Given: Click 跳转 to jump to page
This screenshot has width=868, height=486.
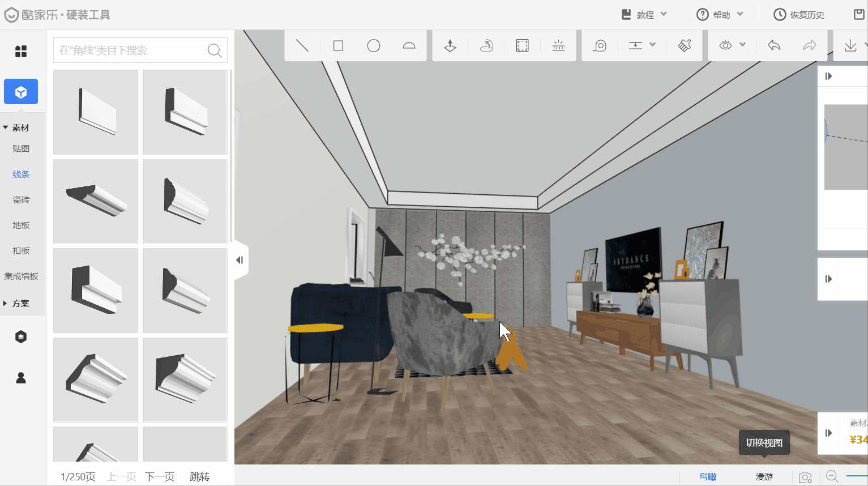Looking at the screenshot, I should point(200,477).
